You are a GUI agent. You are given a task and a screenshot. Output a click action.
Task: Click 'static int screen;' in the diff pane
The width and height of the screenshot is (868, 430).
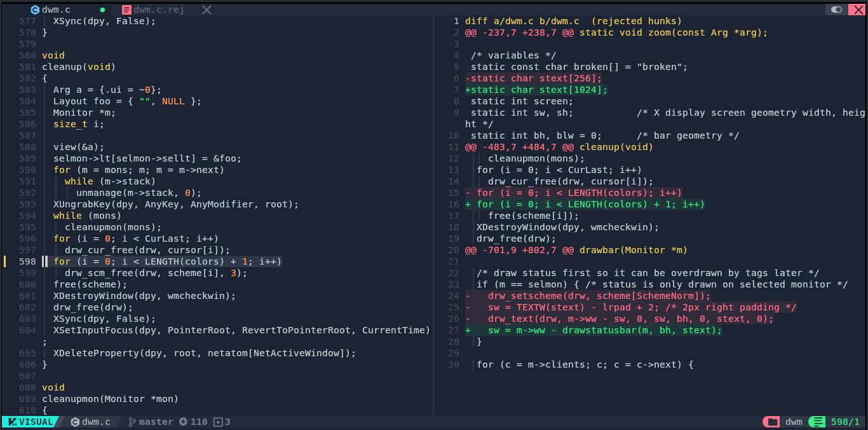[522, 101]
